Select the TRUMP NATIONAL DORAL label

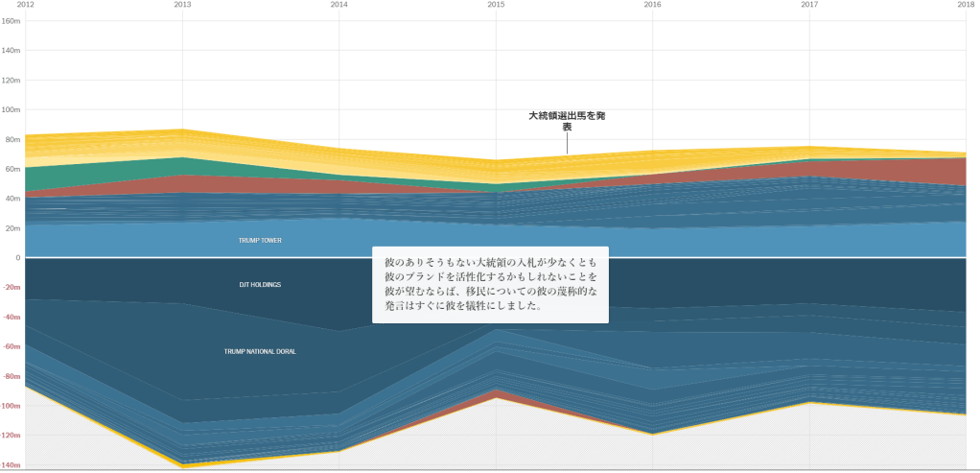[260, 352]
